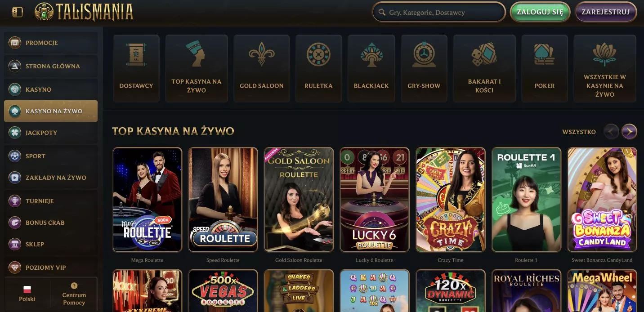This screenshot has height=312, width=644.
Task: Toggle the sidebar collapse icon beside the logo
Action: click(x=18, y=12)
